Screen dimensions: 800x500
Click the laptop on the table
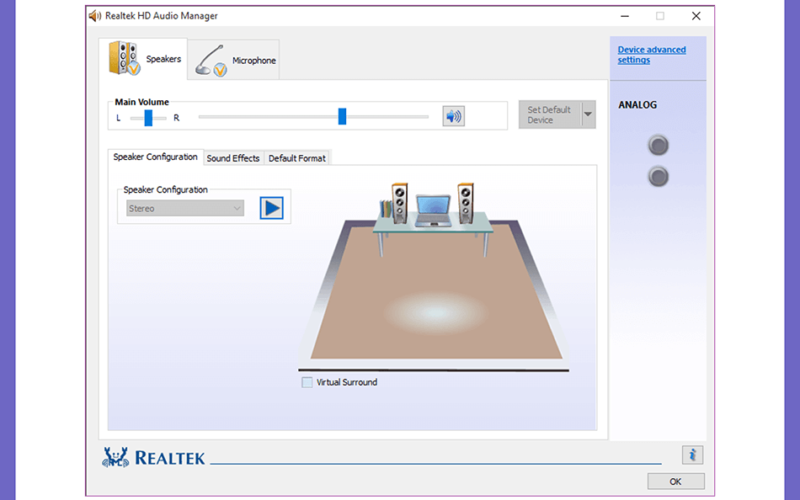click(x=433, y=210)
